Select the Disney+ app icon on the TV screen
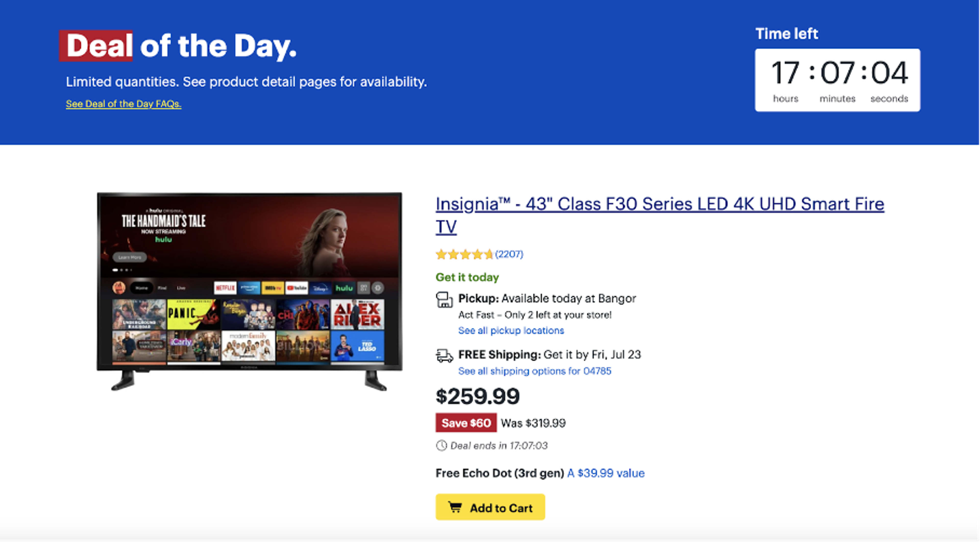This screenshot has width=980, height=542. click(321, 288)
